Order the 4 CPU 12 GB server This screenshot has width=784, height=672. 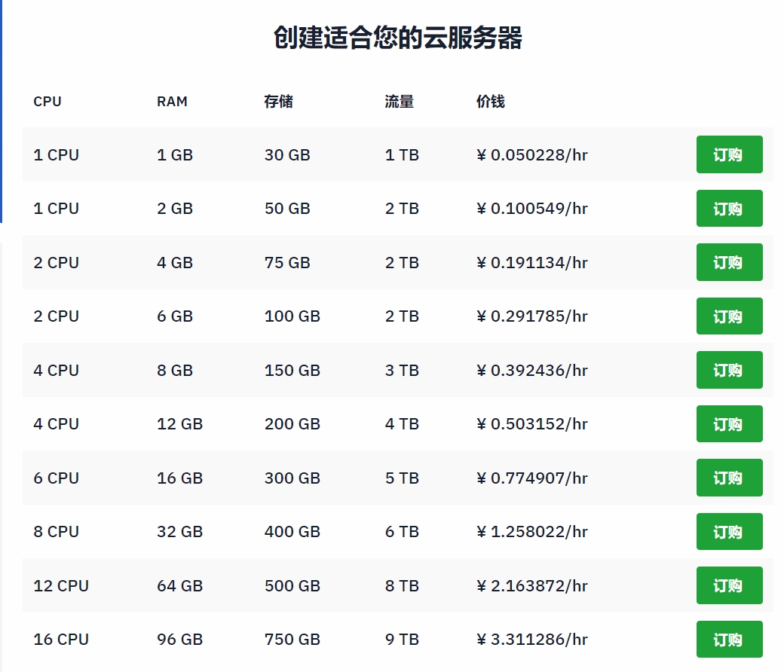click(x=729, y=424)
